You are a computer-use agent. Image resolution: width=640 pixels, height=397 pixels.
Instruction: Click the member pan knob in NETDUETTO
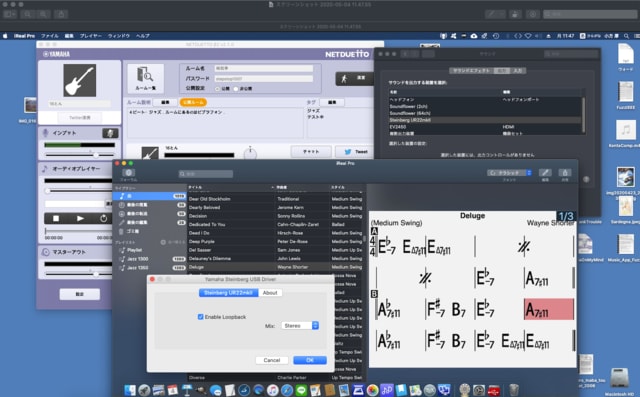(250, 153)
